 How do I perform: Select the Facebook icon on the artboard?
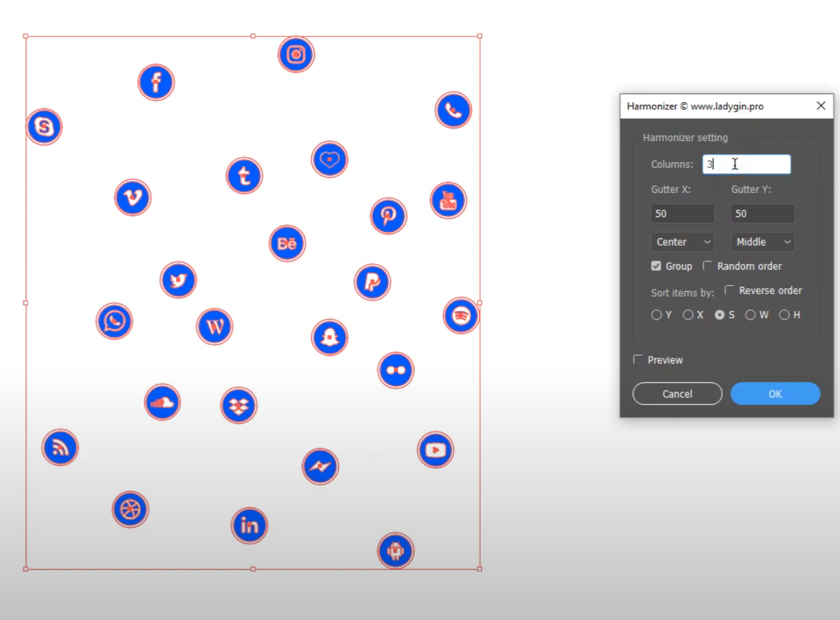pos(156,82)
